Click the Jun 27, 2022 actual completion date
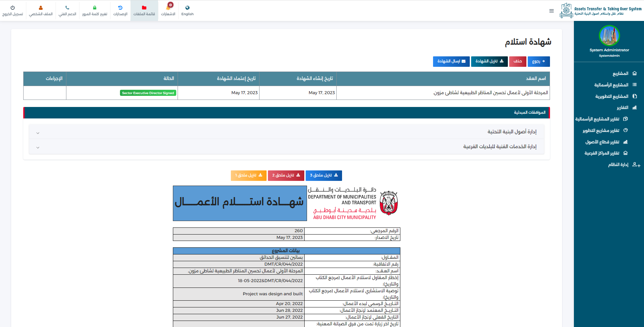Screen dimensions: 644x327 click(289, 317)
